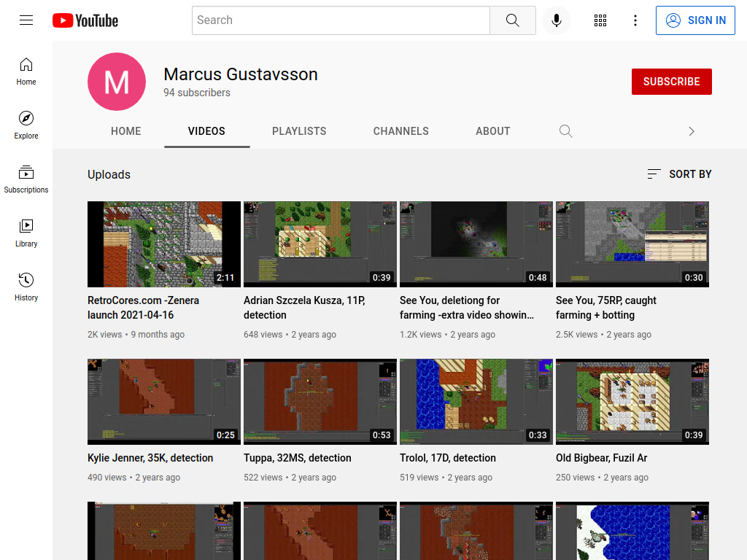Screen dimensions: 747x560
Task: Select the Videos tab
Action: point(206,131)
